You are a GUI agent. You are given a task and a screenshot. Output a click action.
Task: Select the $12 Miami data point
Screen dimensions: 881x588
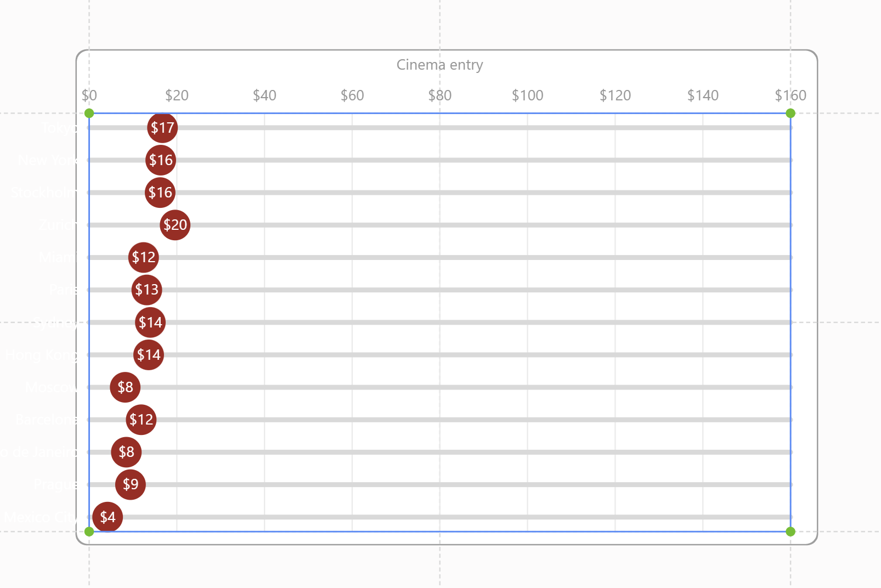[x=144, y=257]
